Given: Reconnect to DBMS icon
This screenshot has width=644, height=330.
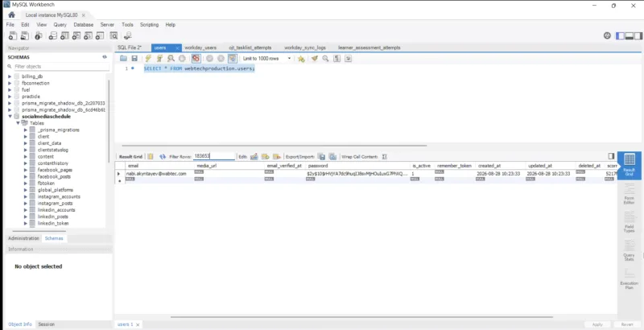Looking at the screenshot, I should pos(128,36).
